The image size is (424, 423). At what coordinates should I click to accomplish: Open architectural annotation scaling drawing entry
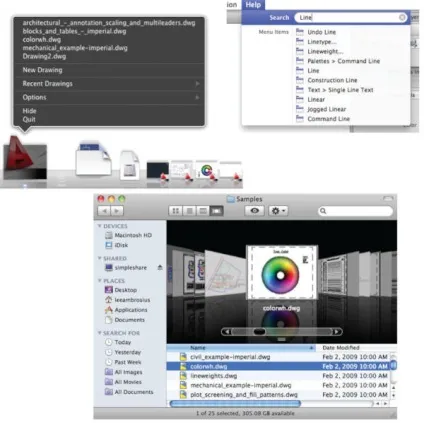[x=109, y=23]
